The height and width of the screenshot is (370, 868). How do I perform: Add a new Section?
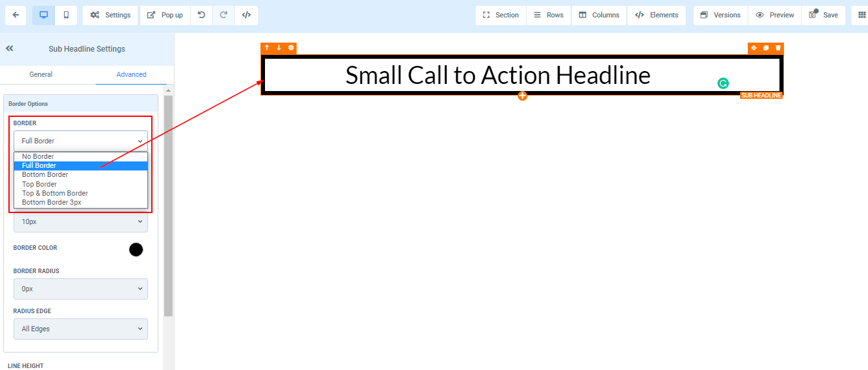point(501,15)
